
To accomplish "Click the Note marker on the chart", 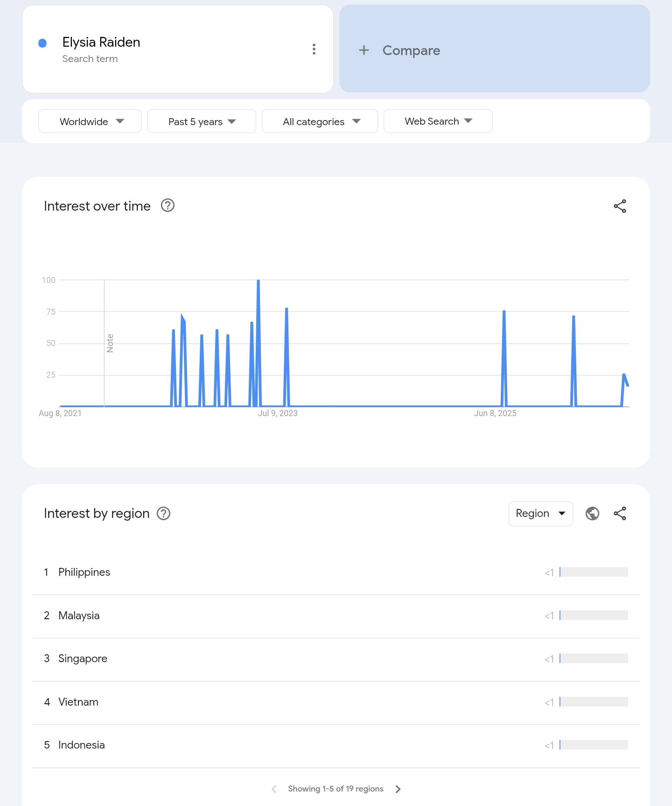I will pos(110,343).
